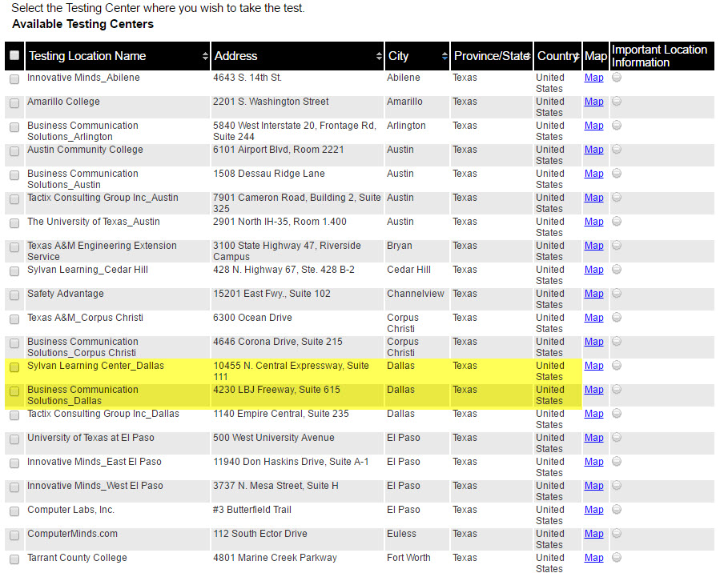Click address '6300 Ocean Drive'
The image size is (728, 573).
click(252, 318)
